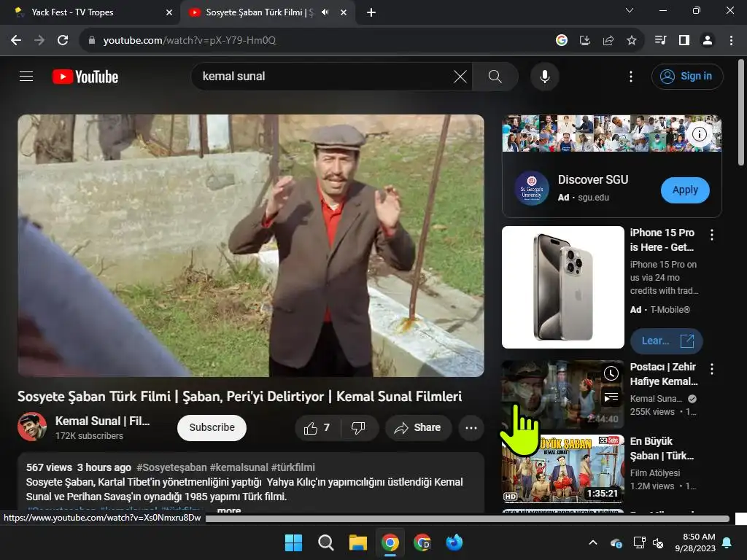Open the tab search dropdown chevron
The height and width of the screenshot is (560, 747).
(x=630, y=10)
